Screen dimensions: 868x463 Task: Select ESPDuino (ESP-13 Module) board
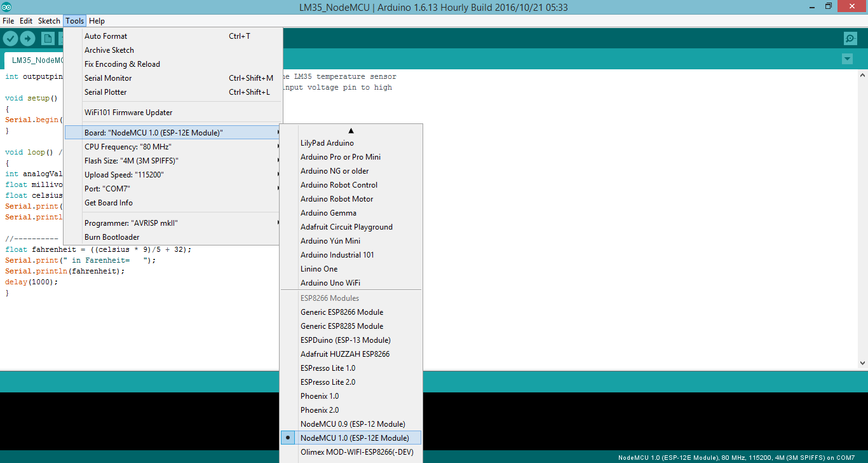(351, 340)
